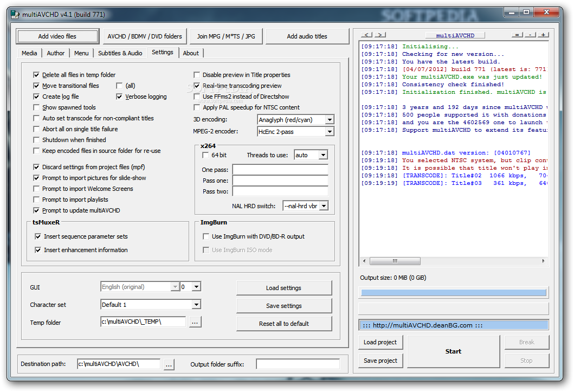
Task: Click the x264 Pass one field
Action: click(x=280, y=181)
